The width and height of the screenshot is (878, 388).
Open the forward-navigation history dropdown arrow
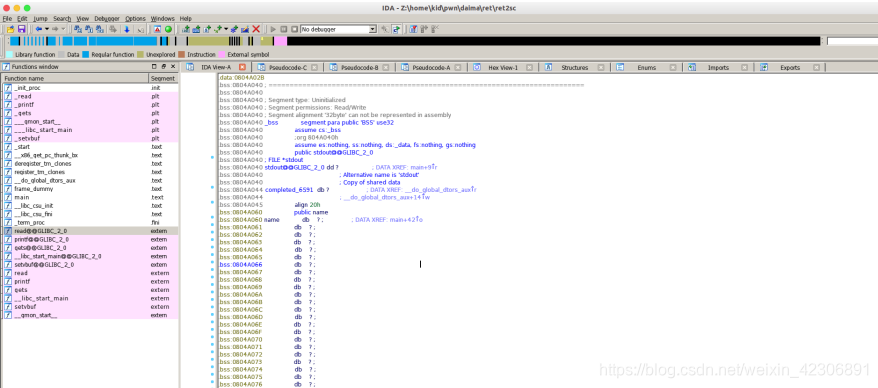point(63,29)
